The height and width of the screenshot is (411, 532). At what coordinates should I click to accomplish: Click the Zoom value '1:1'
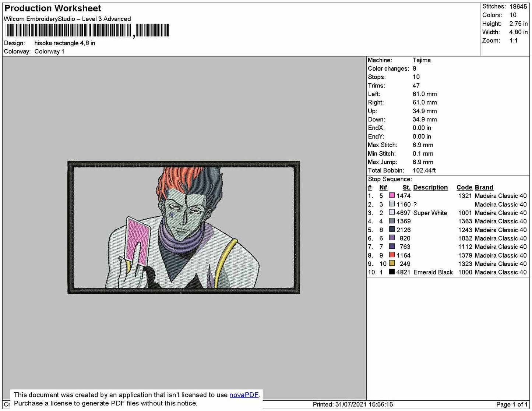coord(514,40)
